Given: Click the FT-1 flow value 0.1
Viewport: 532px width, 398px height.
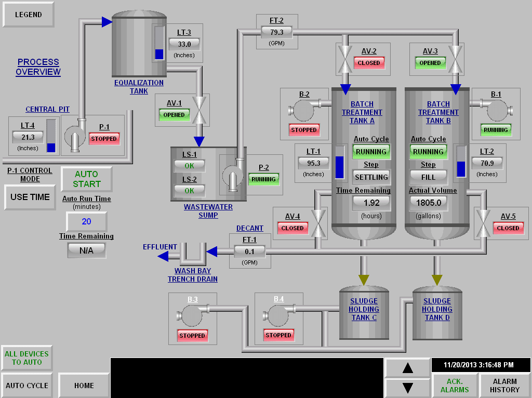Looking at the screenshot, I should click(x=249, y=251).
